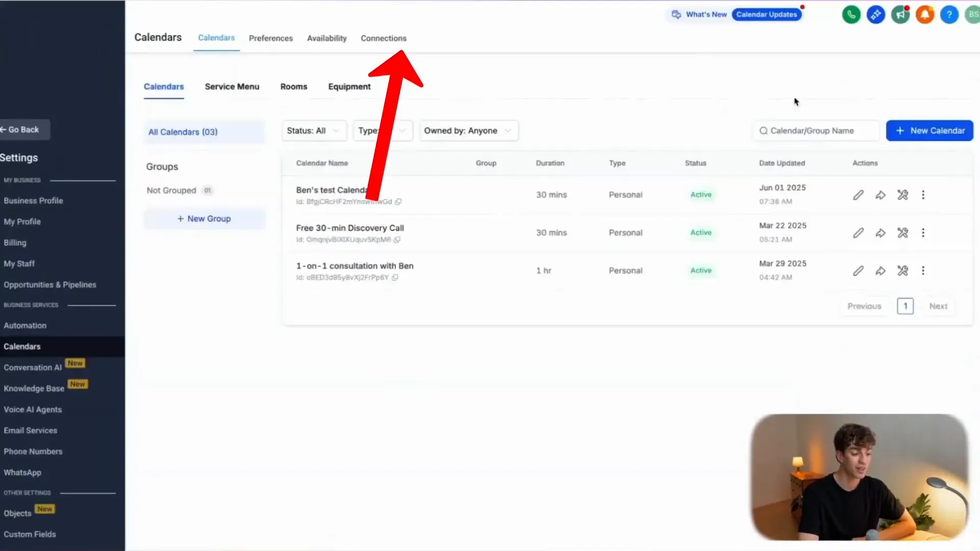This screenshot has height=551, width=980.
Task: Open the BS user avatar menu
Action: click(973, 14)
